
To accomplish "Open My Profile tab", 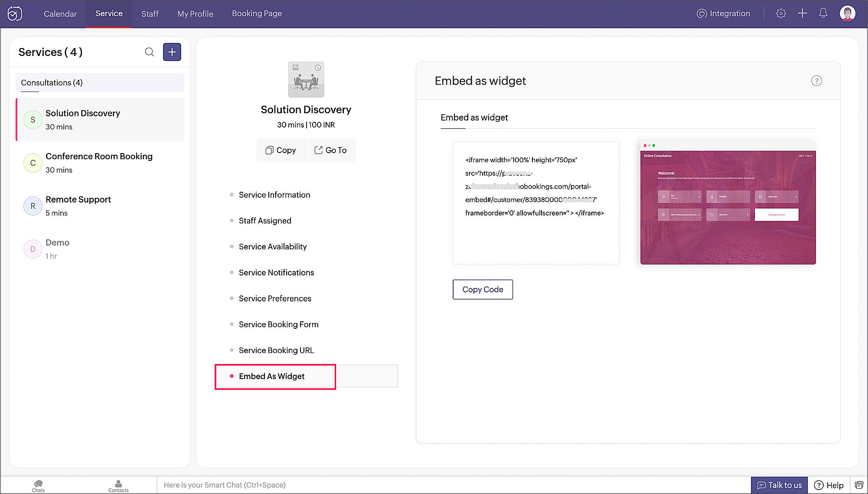I will pyautogui.click(x=195, y=14).
